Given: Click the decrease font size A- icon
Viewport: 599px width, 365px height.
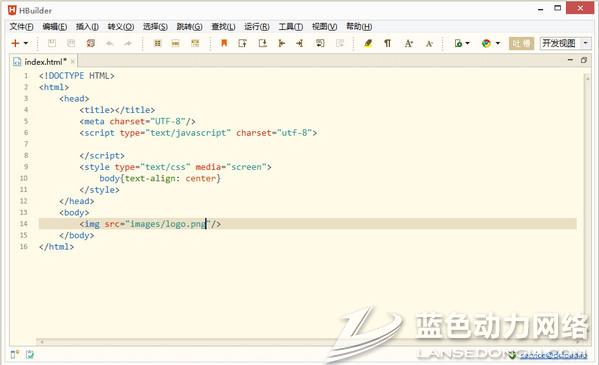Looking at the screenshot, I should click(x=429, y=44).
